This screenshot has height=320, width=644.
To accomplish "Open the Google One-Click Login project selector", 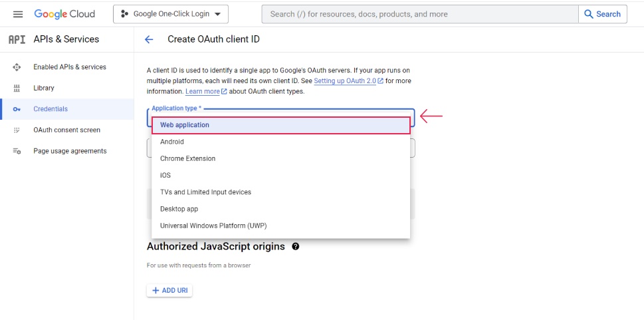I will (171, 14).
